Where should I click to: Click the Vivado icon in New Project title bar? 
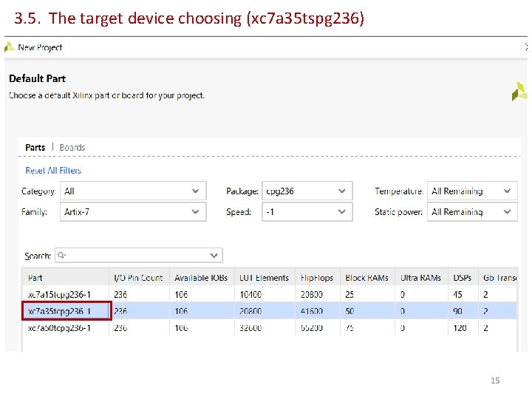tap(10, 47)
